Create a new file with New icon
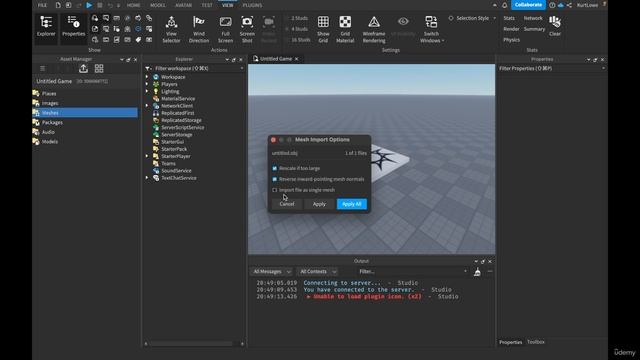Screen dimensions: 640x360 (58, 5)
